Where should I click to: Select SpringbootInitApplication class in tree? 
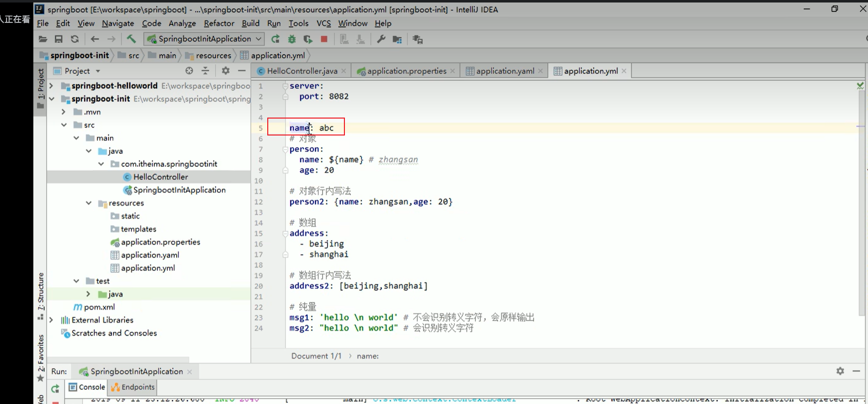tap(174, 190)
